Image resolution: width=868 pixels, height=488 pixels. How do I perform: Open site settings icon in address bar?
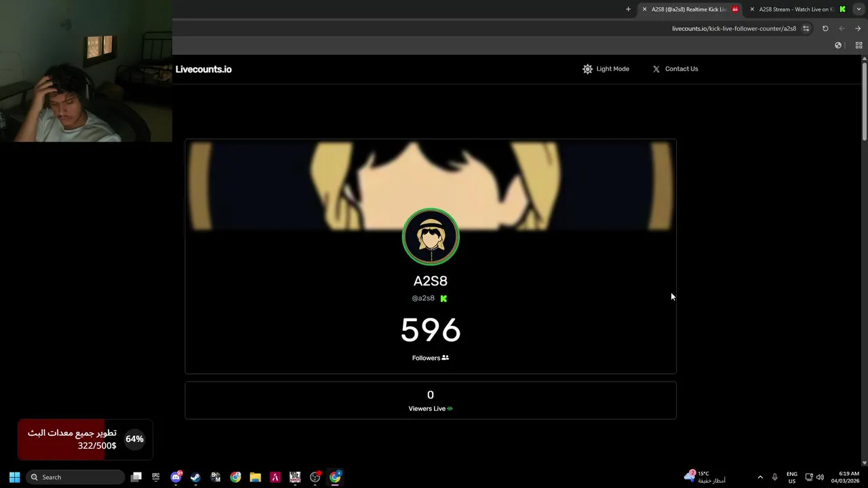(806, 28)
